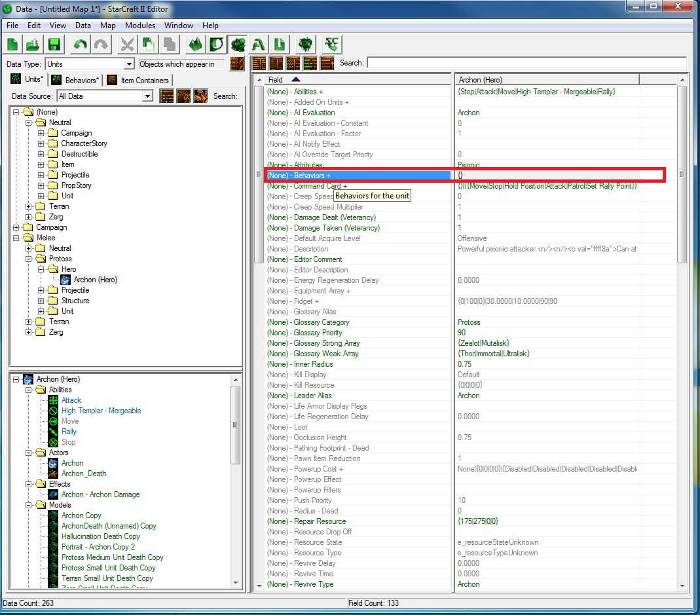Toggle the icon right of 'Objects which appear in'
Viewport: 700px width, 615px height.
tap(237, 64)
